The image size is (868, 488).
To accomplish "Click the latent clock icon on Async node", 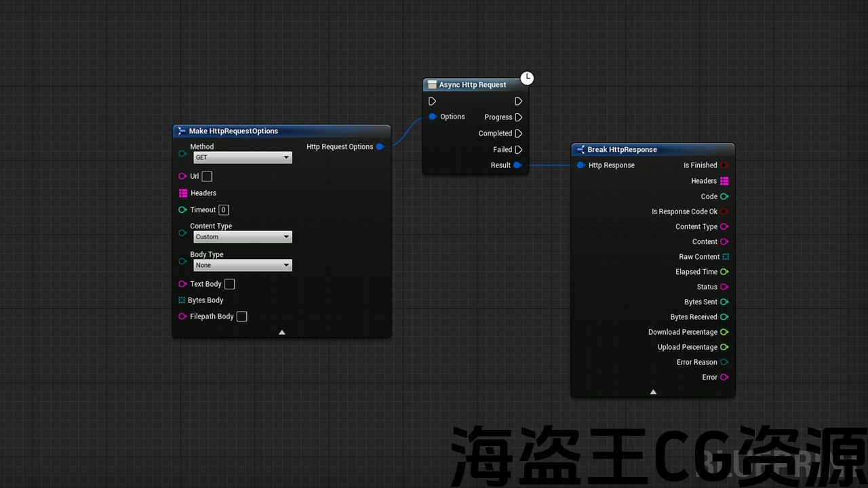I will tap(527, 78).
